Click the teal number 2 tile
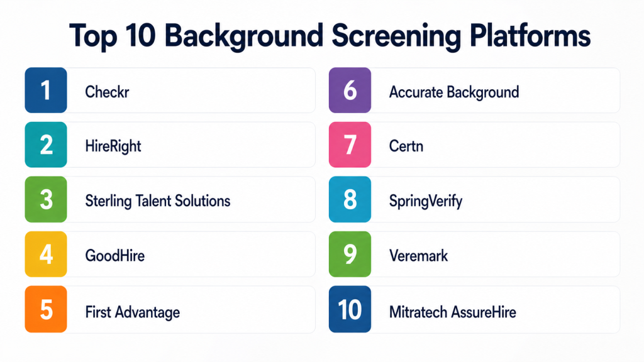The image size is (644, 362). coord(45,145)
